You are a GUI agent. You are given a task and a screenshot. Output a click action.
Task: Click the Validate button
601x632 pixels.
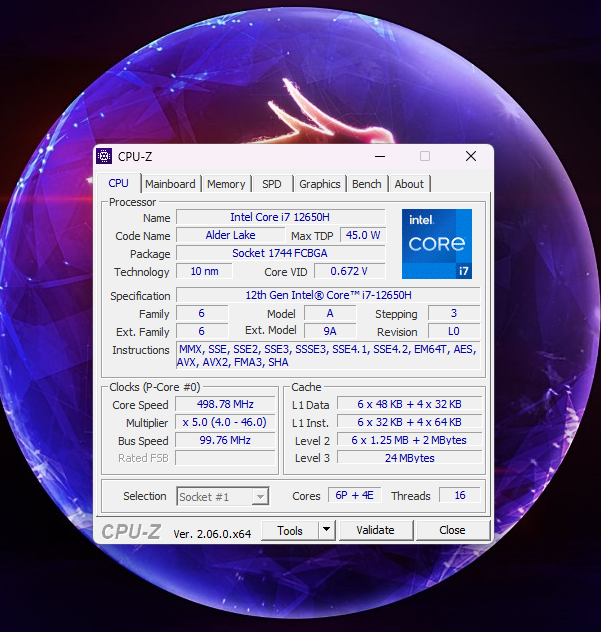coord(375,530)
